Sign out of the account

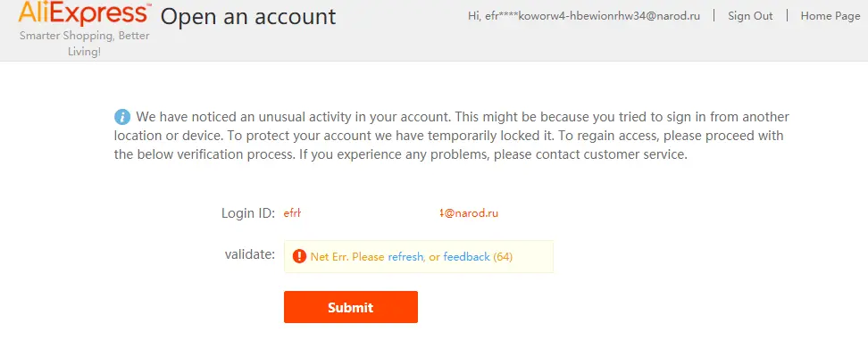tap(750, 16)
